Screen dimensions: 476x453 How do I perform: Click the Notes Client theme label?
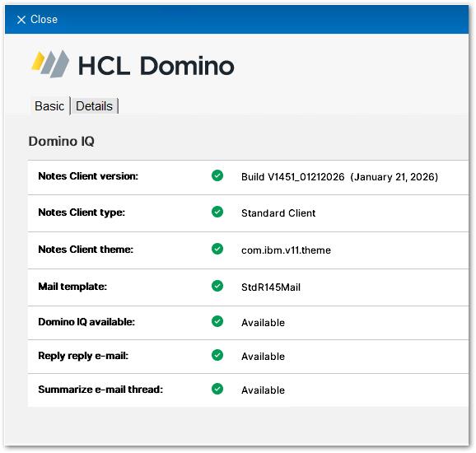tap(86, 250)
